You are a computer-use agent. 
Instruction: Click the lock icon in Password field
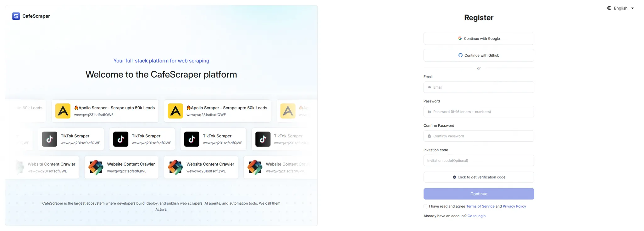[429, 112]
